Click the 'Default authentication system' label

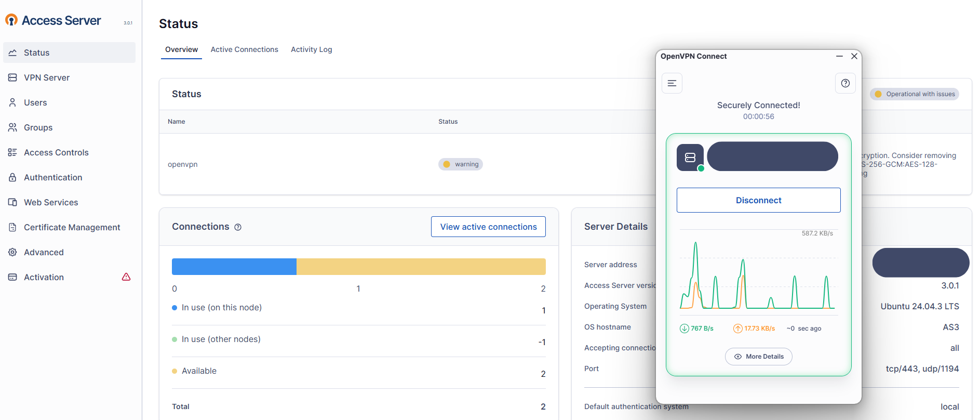click(636, 406)
